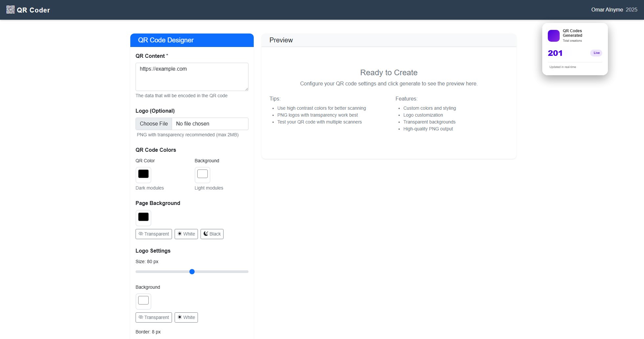Click the moon icon on Black button

pyautogui.click(x=206, y=234)
